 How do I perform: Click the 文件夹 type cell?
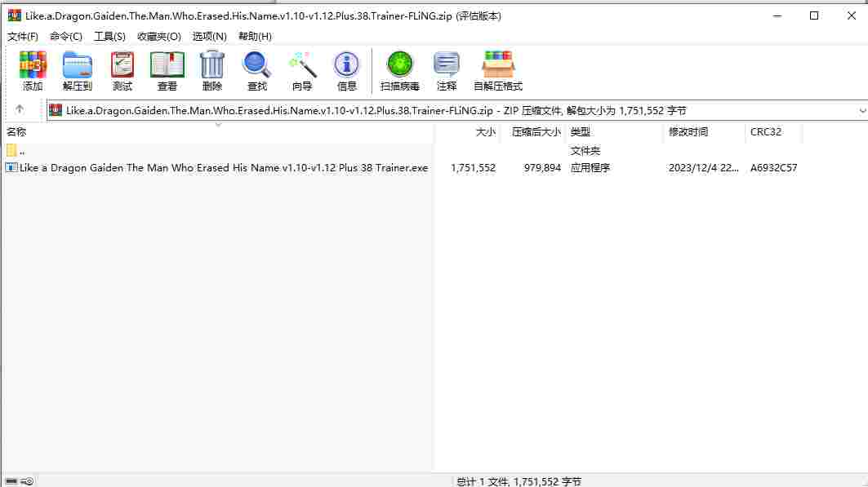tap(585, 150)
